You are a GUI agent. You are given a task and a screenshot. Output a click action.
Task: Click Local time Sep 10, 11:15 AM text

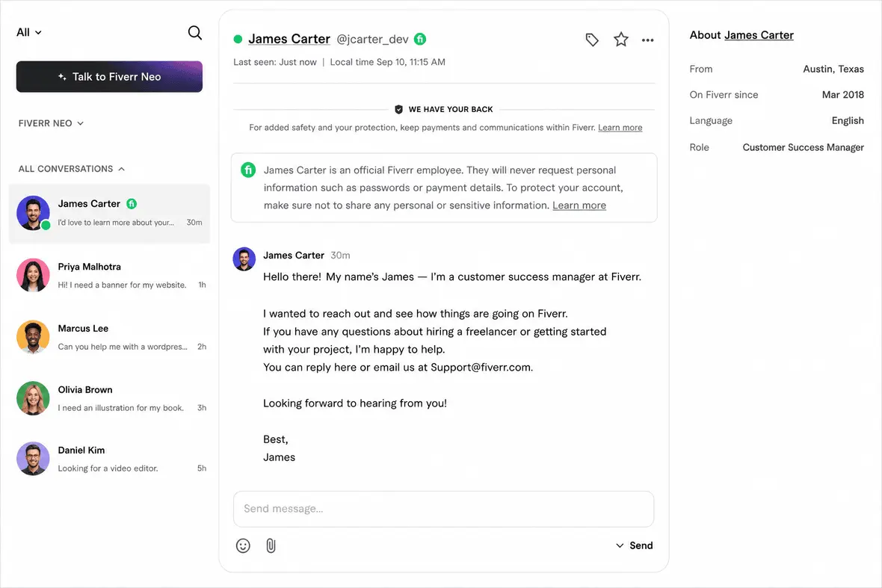388,62
